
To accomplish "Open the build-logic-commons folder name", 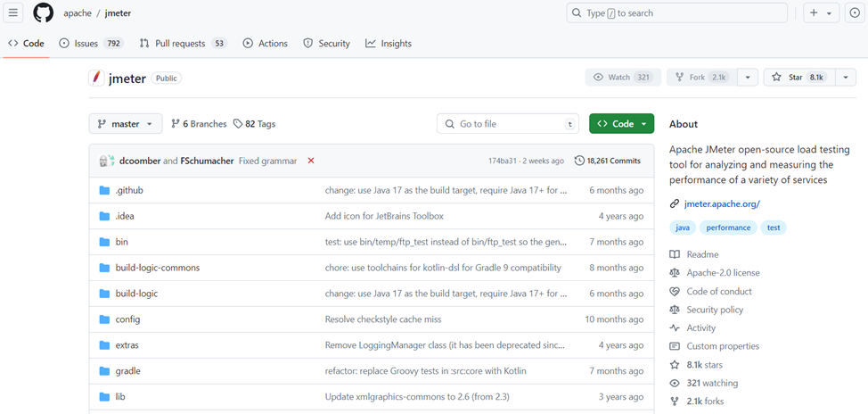I will [x=157, y=268].
